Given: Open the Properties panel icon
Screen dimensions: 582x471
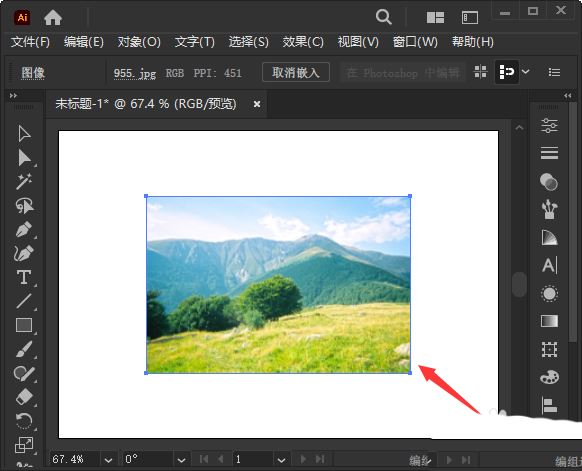Looking at the screenshot, I should [549, 125].
